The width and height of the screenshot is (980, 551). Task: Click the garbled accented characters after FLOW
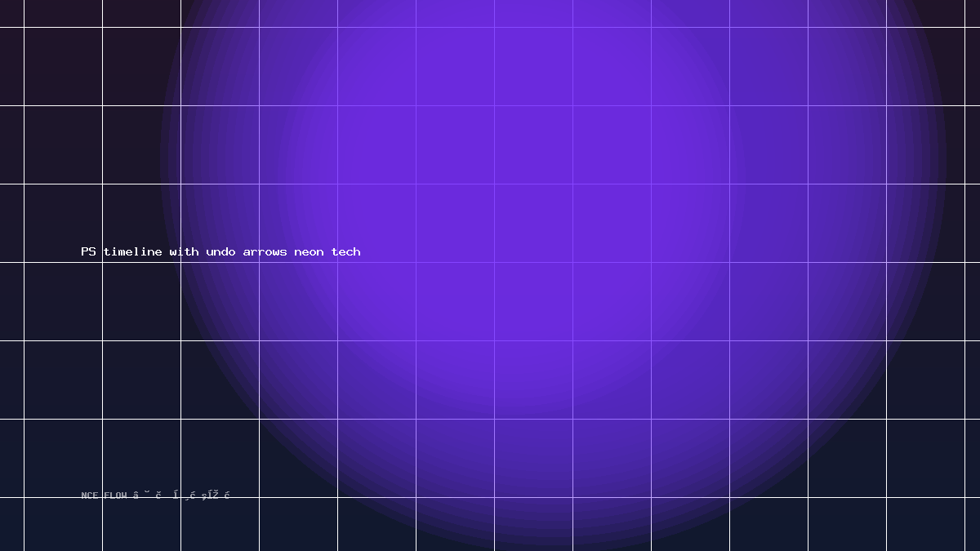181,495
